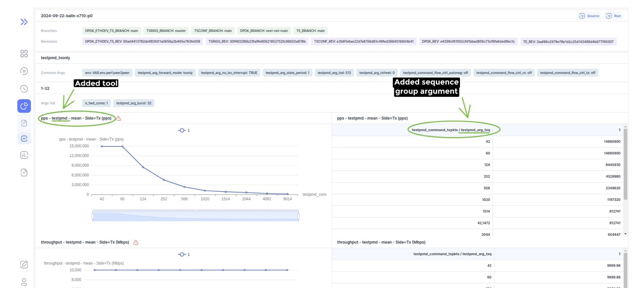Image resolution: width=644 pixels, height=288 pixels.
Task: Click the Run button
Action: click(614, 16)
